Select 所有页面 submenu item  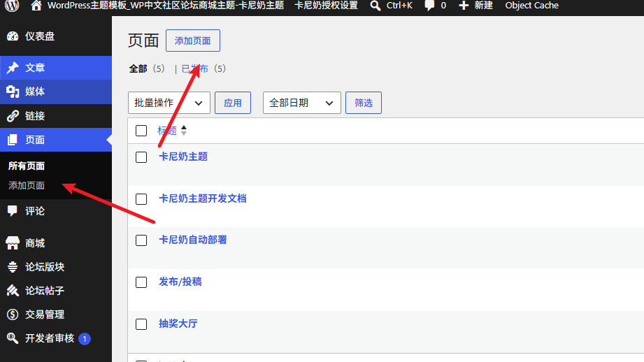27,166
